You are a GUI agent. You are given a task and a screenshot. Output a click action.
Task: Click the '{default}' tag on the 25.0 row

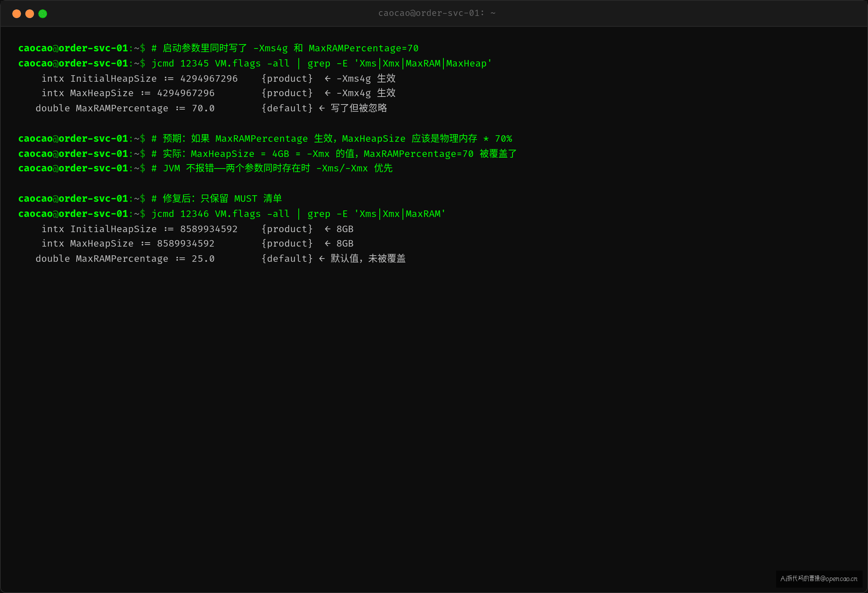(287, 259)
